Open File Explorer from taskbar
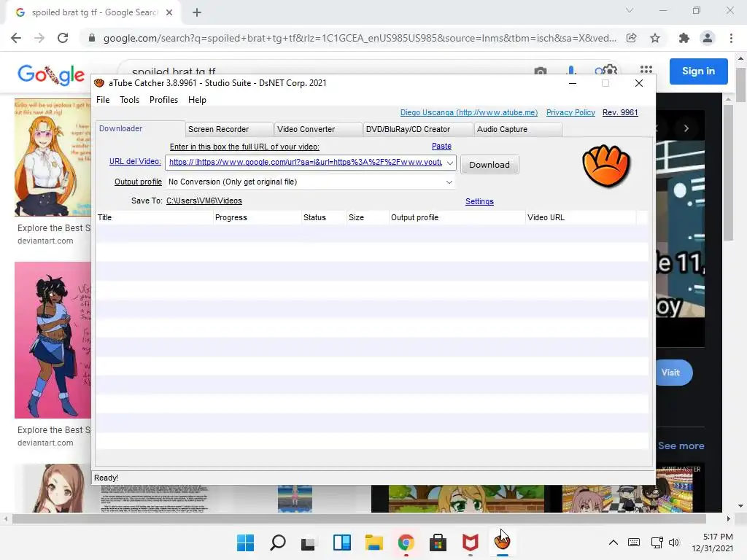The image size is (747, 560). pyautogui.click(x=374, y=542)
